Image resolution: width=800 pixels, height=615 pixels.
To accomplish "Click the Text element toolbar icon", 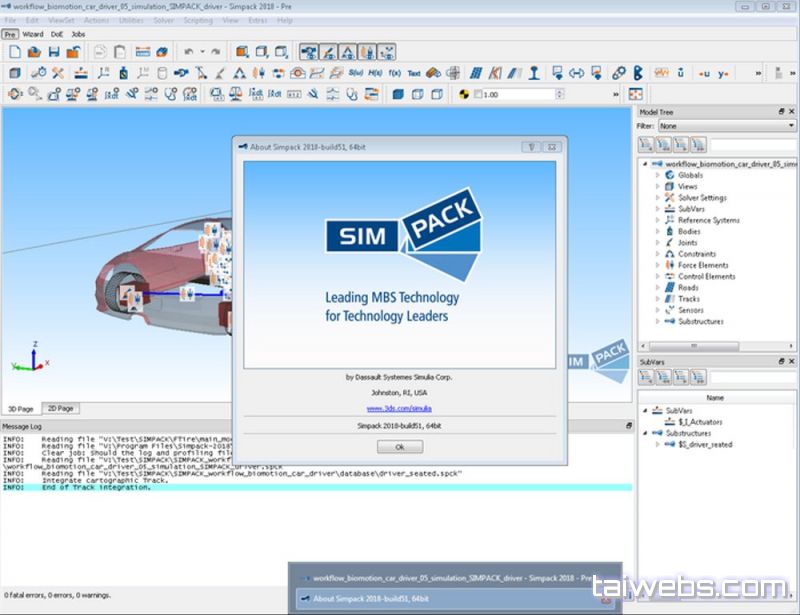I will (x=413, y=73).
